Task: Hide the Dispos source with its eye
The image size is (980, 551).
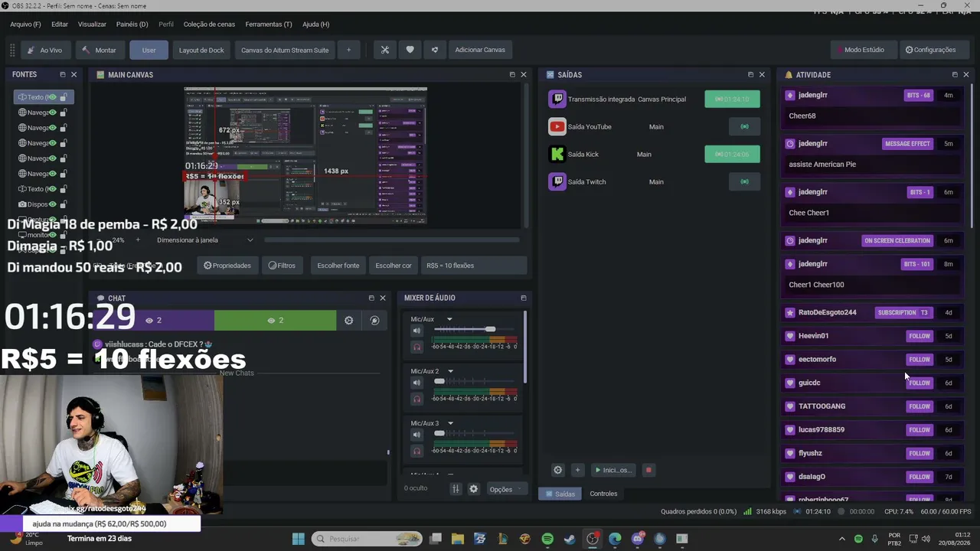Action: point(52,204)
